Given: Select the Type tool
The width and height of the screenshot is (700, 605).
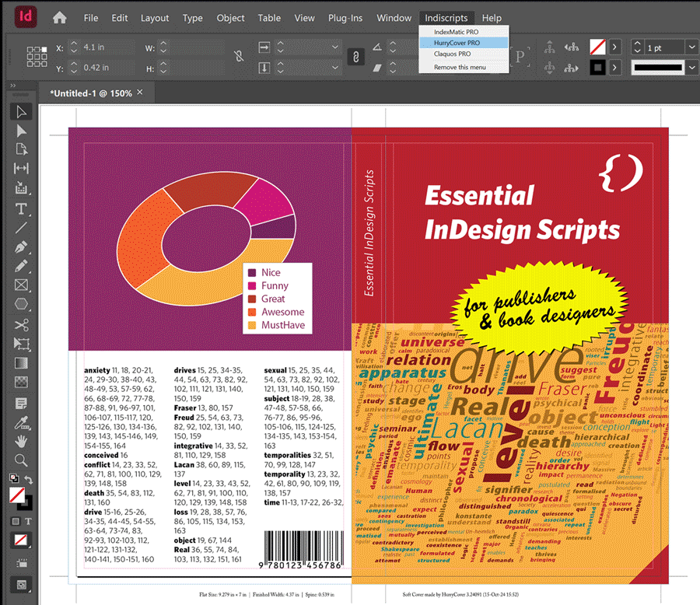Looking at the screenshot, I should point(21,209).
